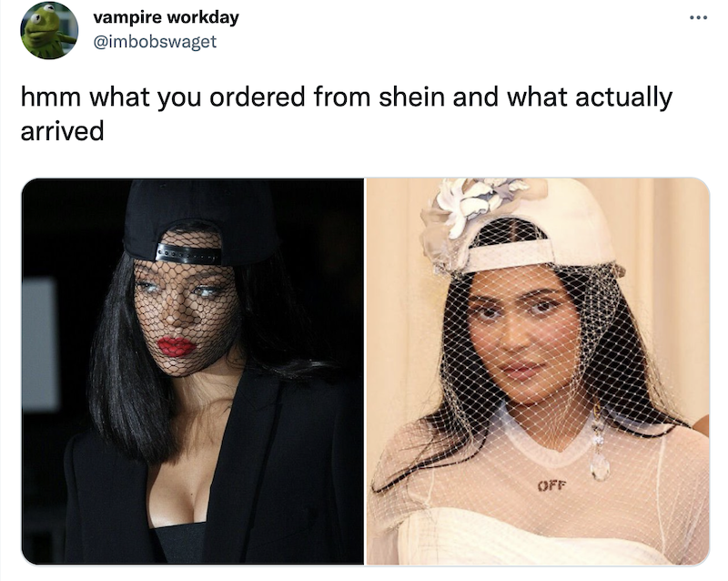The image size is (728, 581).
Task: Open the vampire workday profile name
Action: (x=166, y=17)
